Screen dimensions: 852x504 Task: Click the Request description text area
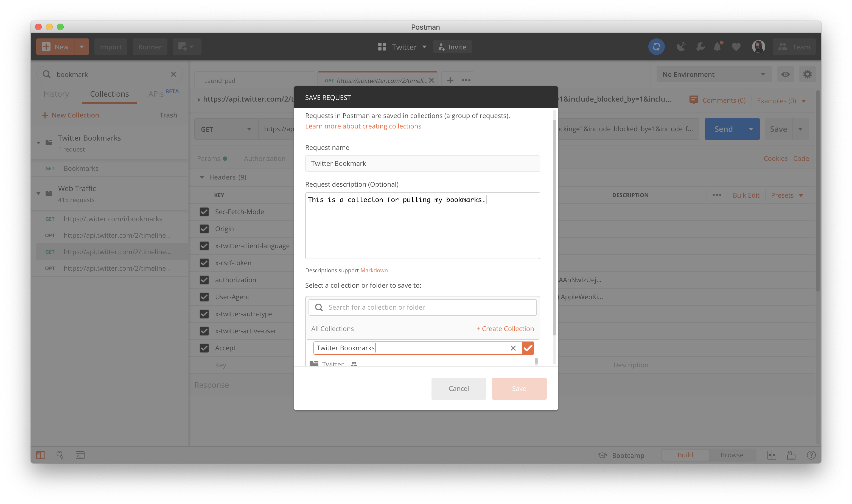coord(422,225)
